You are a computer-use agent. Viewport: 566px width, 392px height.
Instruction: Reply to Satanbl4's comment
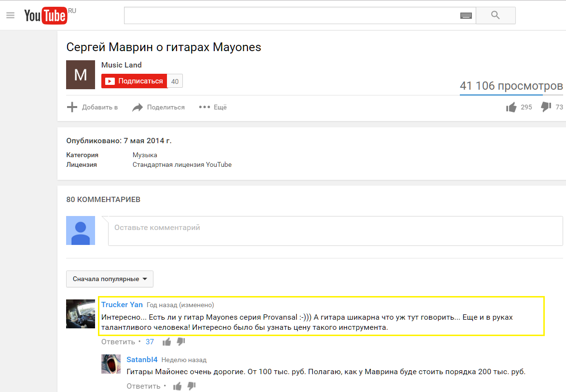pos(143,386)
